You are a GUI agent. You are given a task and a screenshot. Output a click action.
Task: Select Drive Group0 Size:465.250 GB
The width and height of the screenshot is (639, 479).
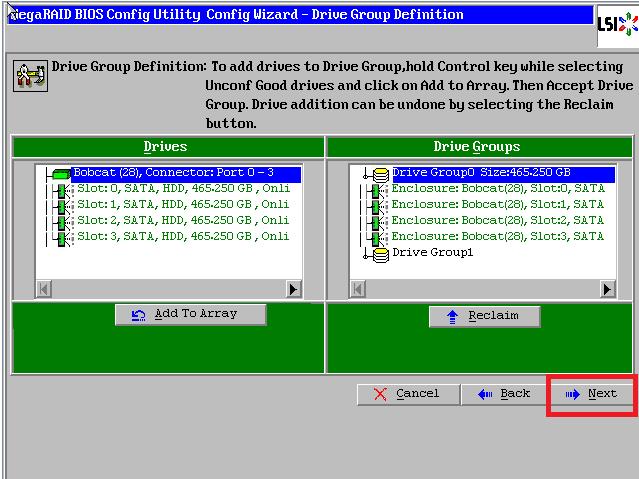coord(503,173)
